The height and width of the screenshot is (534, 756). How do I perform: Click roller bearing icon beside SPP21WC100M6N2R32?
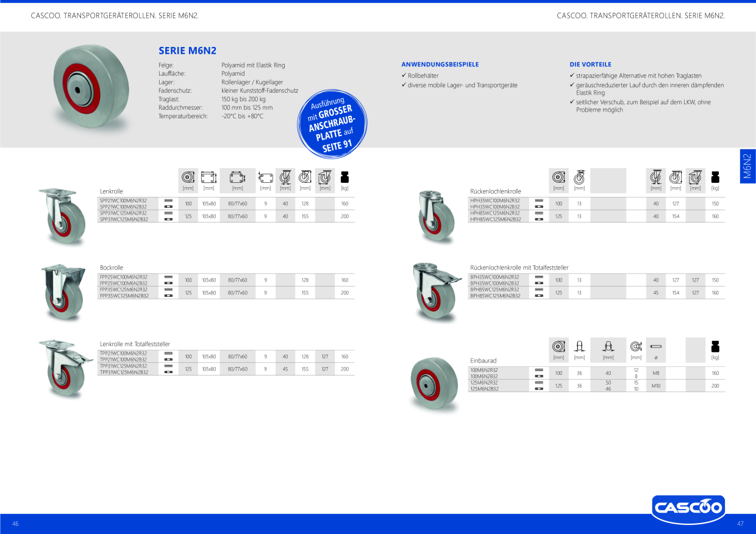[x=168, y=201]
